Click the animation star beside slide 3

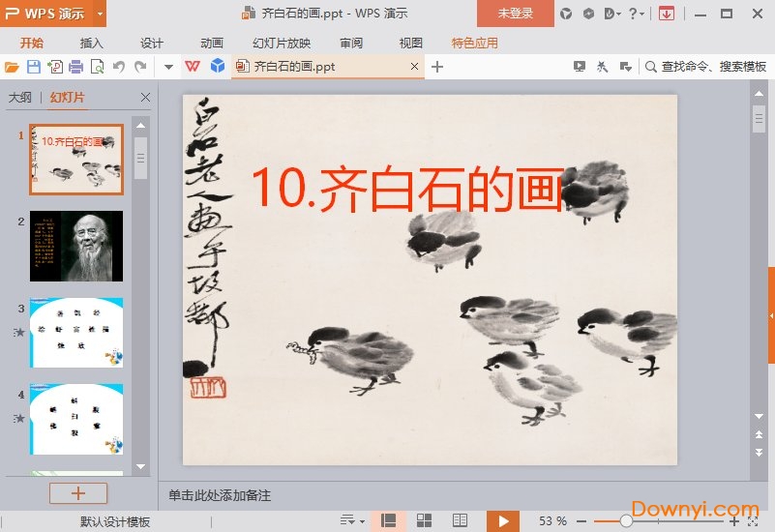pyautogui.click(x=18, y=332)
